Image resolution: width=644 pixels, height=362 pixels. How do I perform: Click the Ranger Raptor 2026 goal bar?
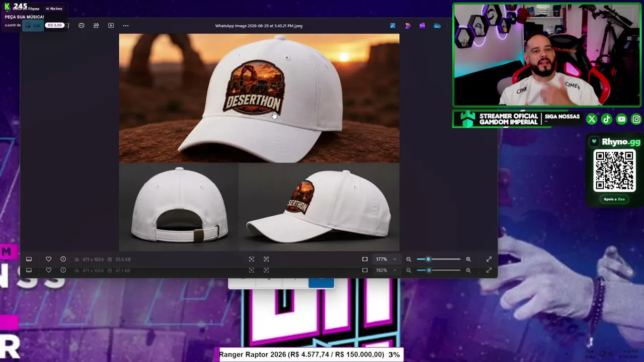(309, 354)
